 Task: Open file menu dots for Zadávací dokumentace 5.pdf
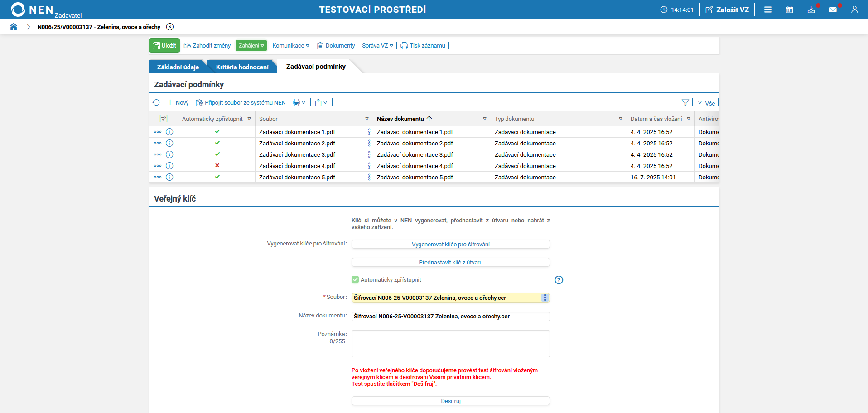(369, 177)
